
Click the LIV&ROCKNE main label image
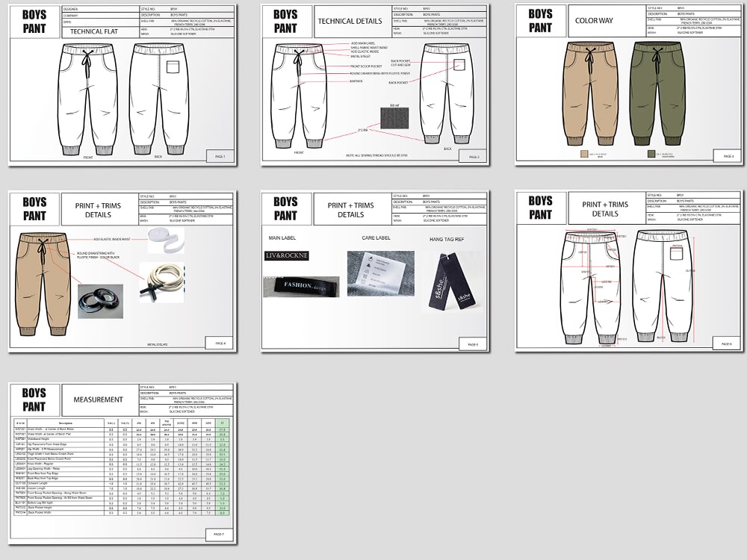tap(286, 255)
